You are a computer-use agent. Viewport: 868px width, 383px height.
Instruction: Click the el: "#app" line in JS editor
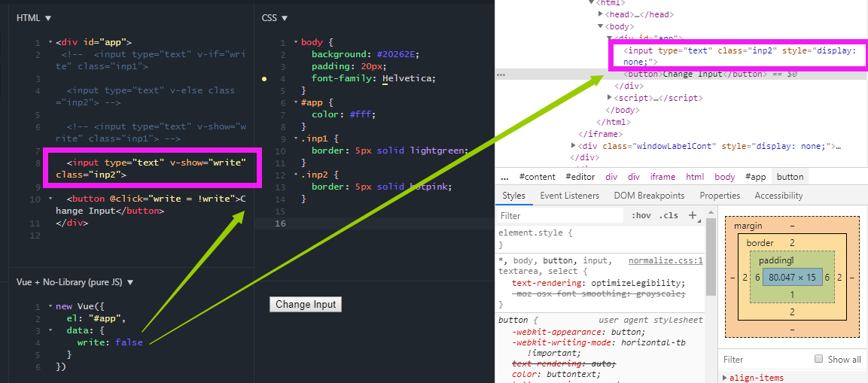(x=96, y=319)
